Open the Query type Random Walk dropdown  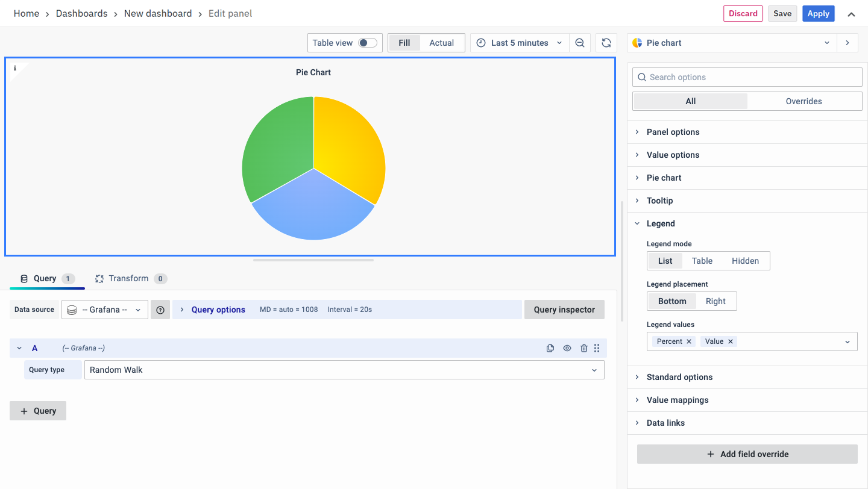pos(344,370)
